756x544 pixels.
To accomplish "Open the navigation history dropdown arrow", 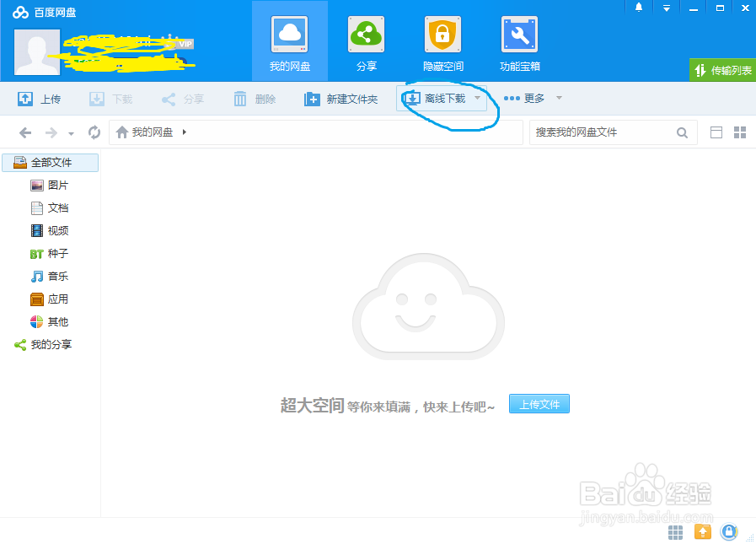I will click(x=71, y=133).
